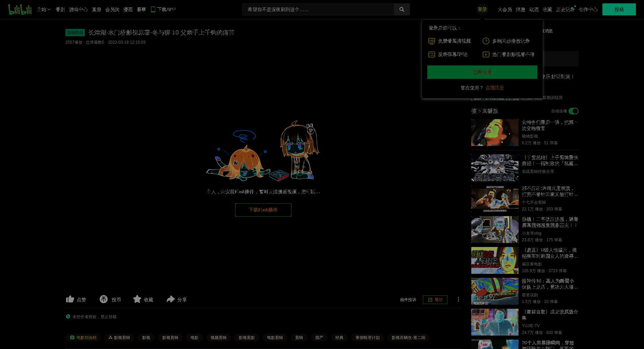Open the 电影 tag

pyautogui.click(x=194, y=338)
